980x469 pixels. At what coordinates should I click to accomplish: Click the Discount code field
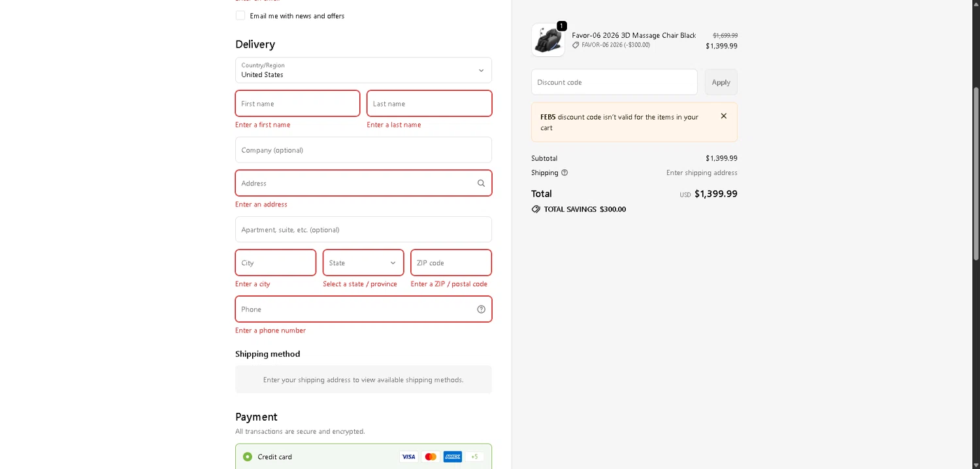(x=614, y=82)
